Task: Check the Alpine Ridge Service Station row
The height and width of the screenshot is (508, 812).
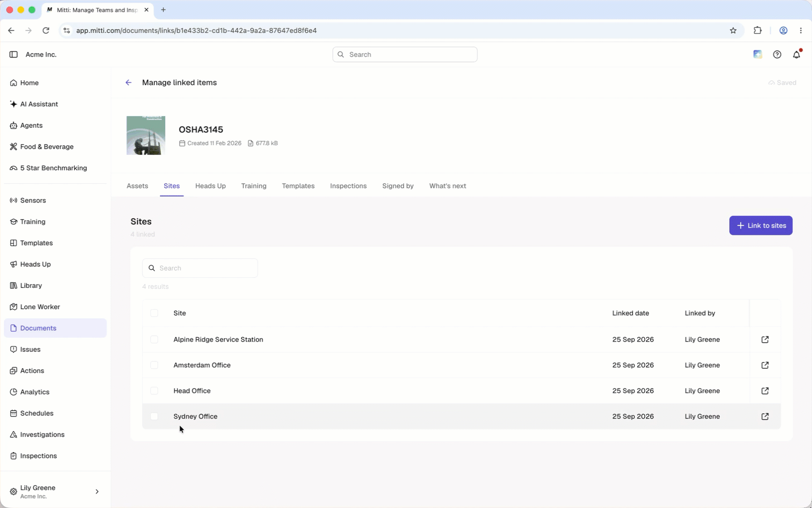Action: tap(154, 340)
